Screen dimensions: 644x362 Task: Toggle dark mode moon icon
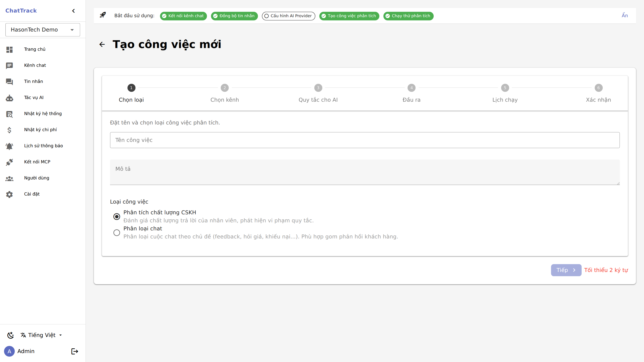pos(11,335)
